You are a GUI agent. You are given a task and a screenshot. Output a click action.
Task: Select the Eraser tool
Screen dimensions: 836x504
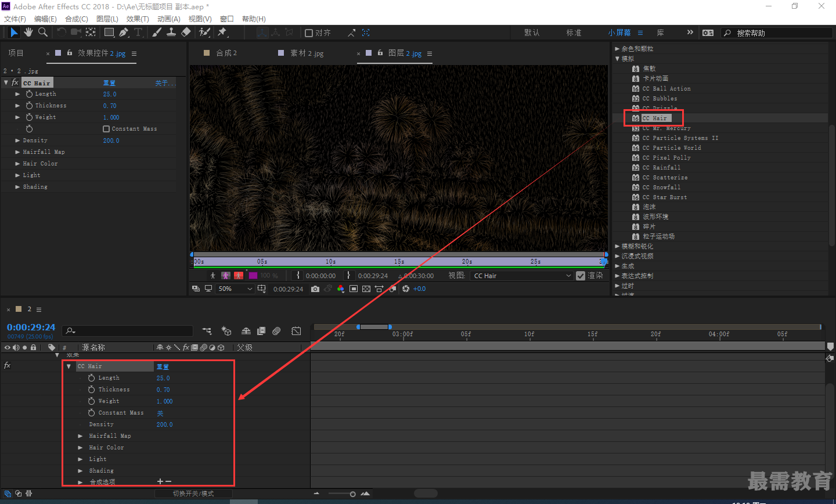tap(186, 33)
